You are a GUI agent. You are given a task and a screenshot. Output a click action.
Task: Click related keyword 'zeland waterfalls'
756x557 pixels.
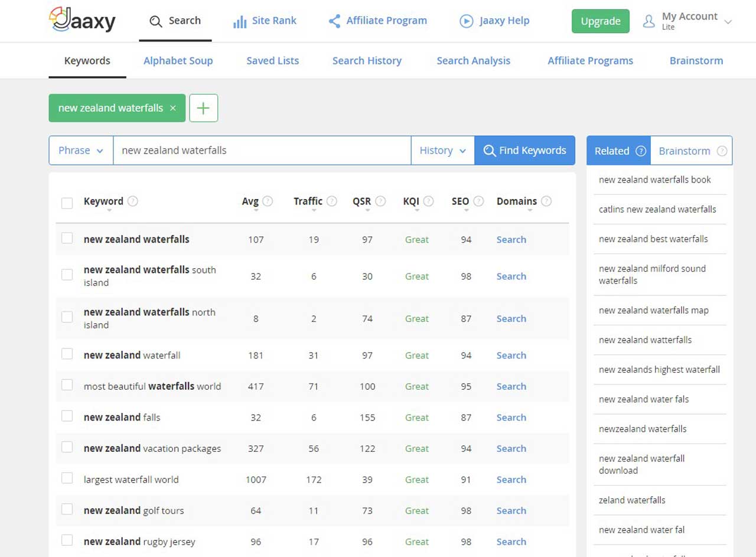tap(632, 500)
